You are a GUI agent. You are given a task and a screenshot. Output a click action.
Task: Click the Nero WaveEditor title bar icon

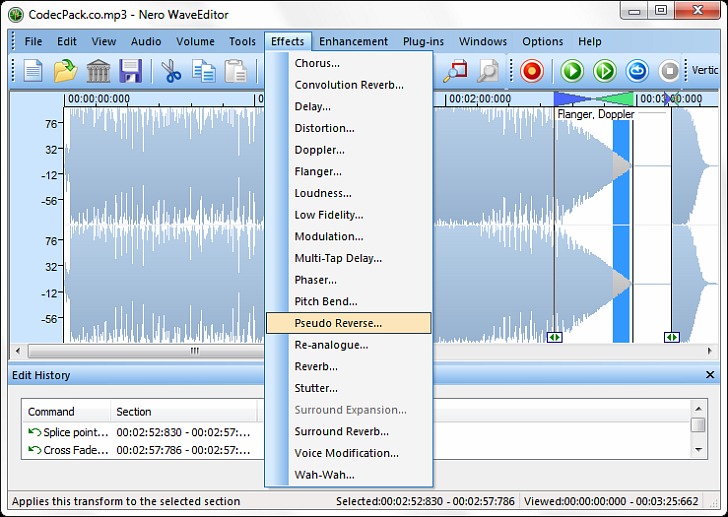16,14
